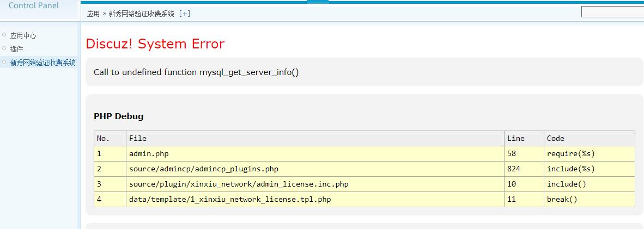Click line number 10 cell
Viewport: 644px width, 229px height.
pos(524,184)
